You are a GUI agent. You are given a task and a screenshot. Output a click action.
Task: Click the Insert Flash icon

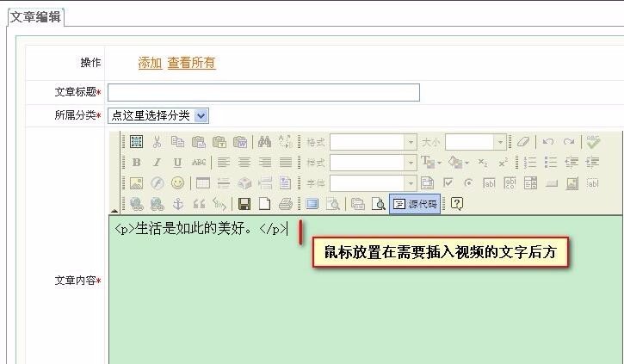[x=158, y=183]
